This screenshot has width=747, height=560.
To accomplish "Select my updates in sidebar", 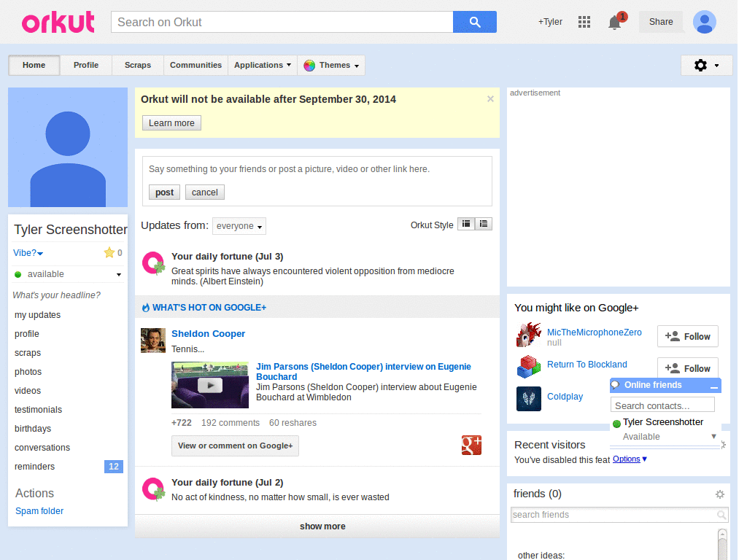I will click(38, 315).
